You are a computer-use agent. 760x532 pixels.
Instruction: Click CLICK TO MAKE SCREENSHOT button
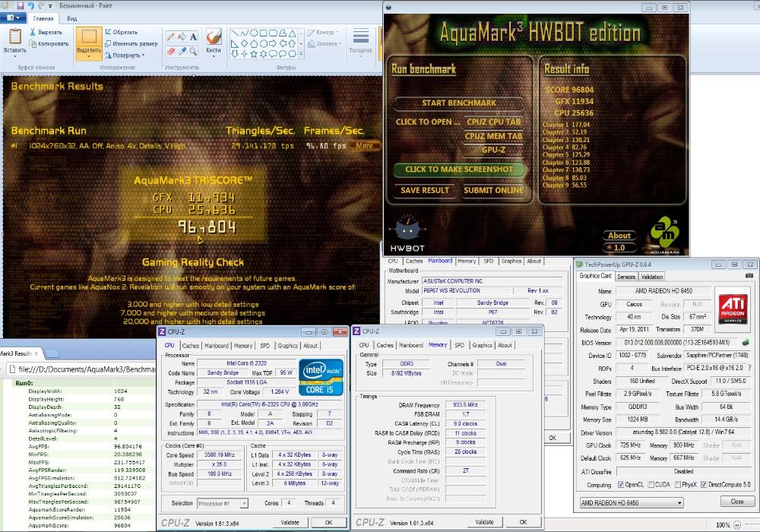pos(459,169)
